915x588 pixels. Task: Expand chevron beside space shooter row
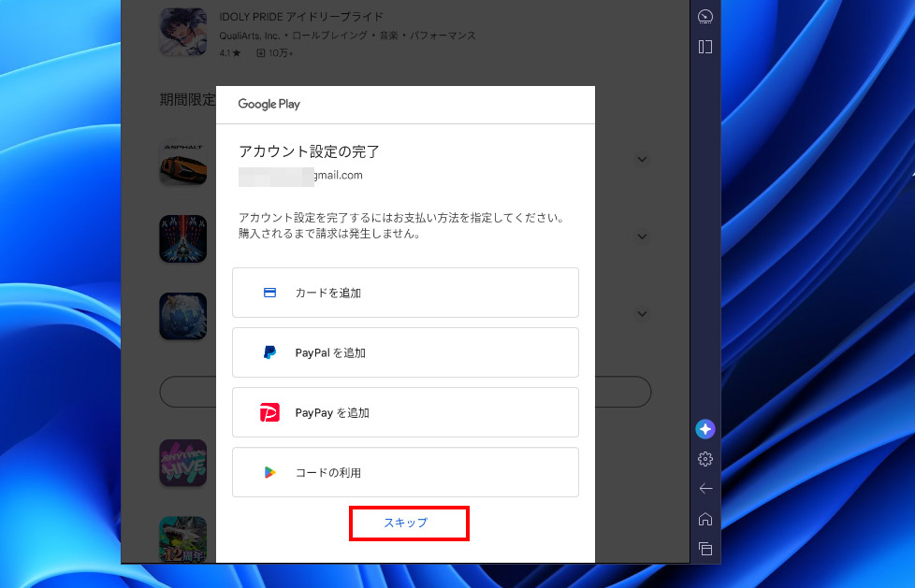point(642,237)
